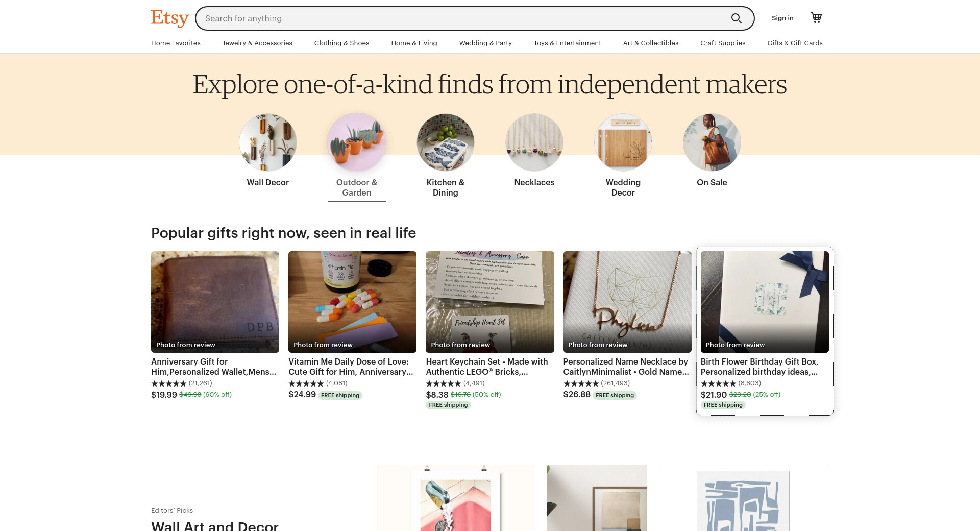This screenshot has height=531, width=980.
Task: Open the Craft Supplies menu
Action: click(723, 43)
